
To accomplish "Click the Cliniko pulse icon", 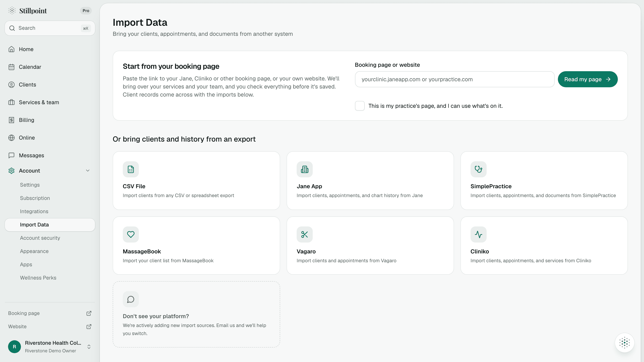I will point(479,234).
